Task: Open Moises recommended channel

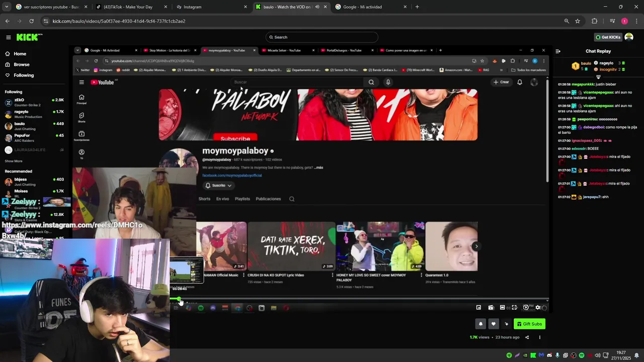Action: 34,193
